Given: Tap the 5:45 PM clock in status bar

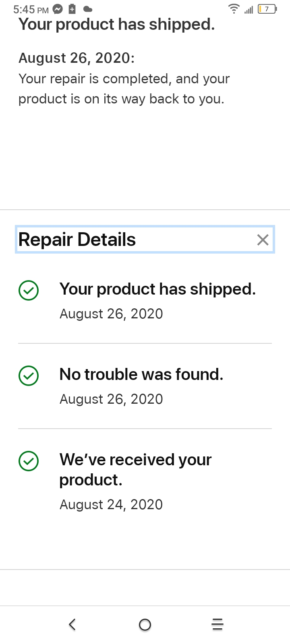Looking at the screenshot, I should 31,9.
